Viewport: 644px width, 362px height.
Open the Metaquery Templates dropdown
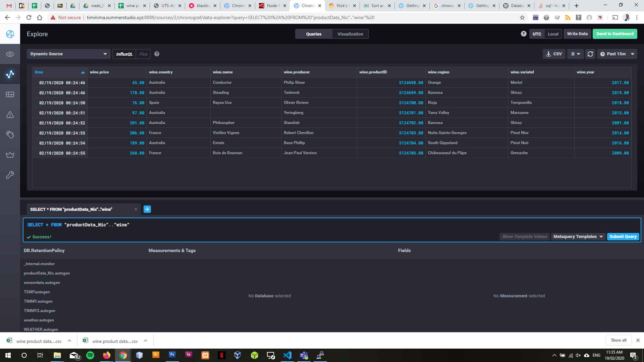578,237
